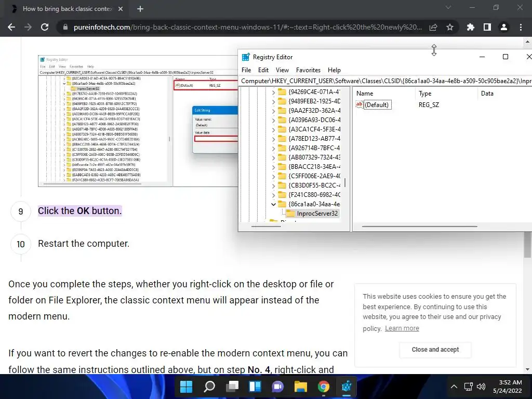532x399 pixels.
Task: Click Chrome's forward arrow
Action: [28, 27]
